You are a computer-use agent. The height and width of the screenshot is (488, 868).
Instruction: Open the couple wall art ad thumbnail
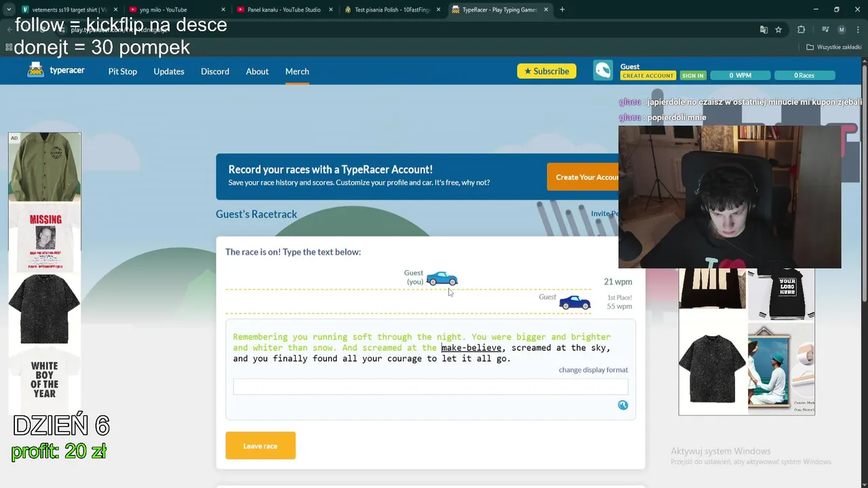coord(781,368)
